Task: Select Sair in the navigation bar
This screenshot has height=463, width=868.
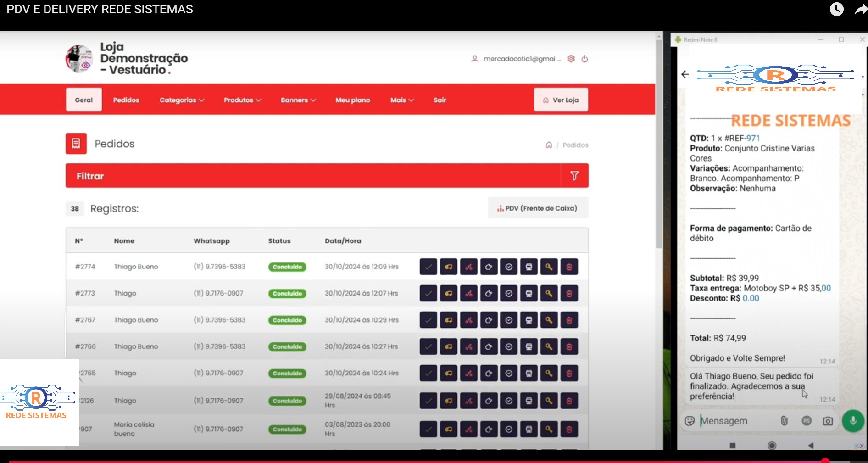Action: (x=440, y=100)
